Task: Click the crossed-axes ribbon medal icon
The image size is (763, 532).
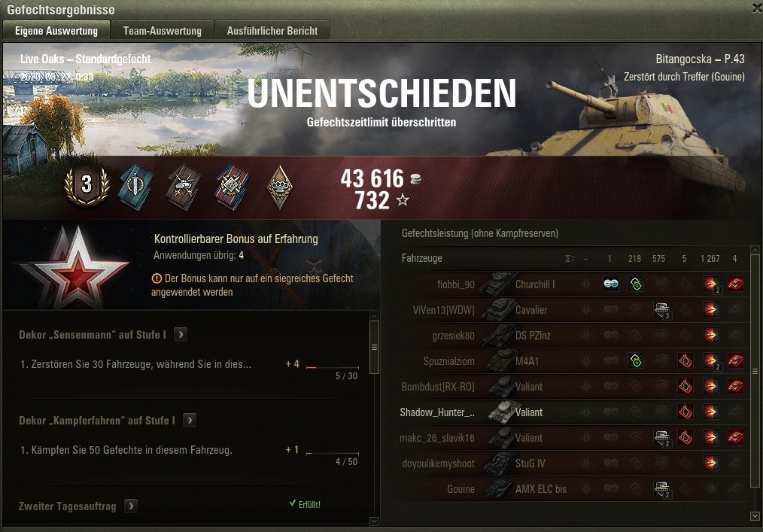Action: (x=232, y=187)
